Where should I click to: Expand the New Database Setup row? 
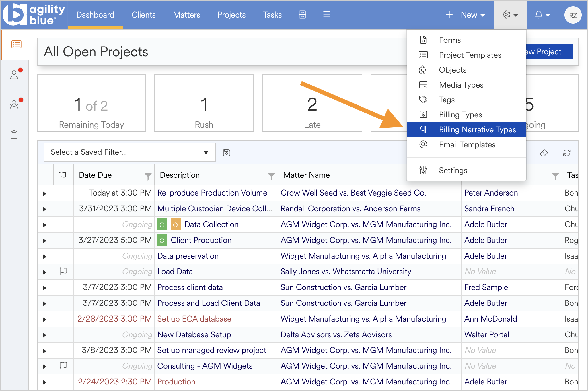(45, 335)
